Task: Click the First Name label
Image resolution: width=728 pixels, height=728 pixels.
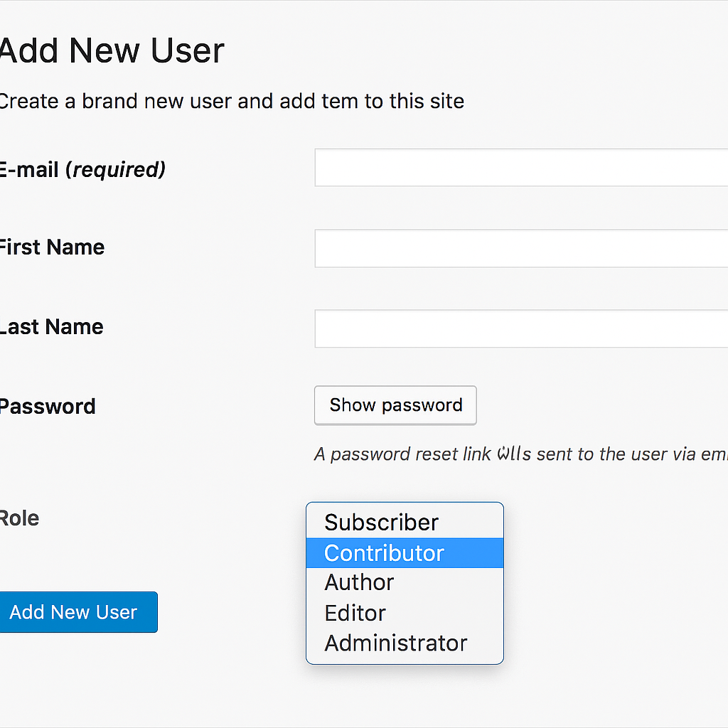Action: pyautogui.click(x=52, y=247)
